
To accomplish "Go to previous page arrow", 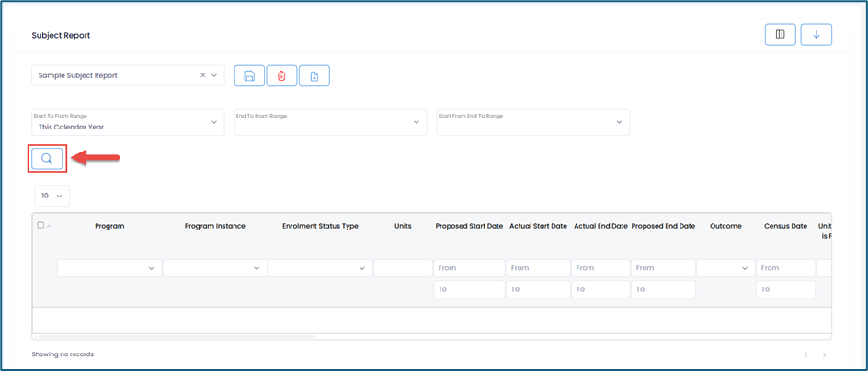I will click(805, 354).
